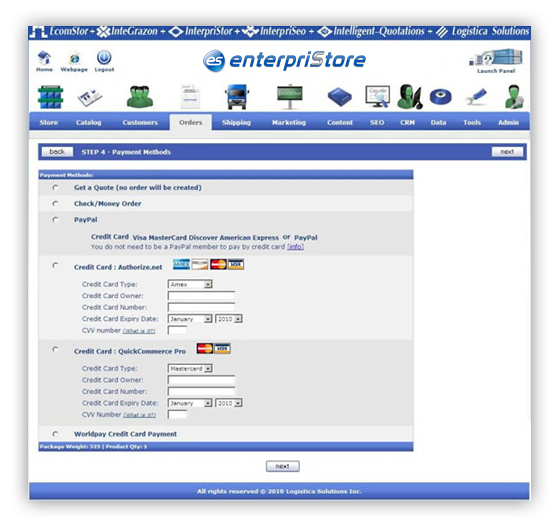Open Authorize.net expiry year dropdown

(229, 319)
